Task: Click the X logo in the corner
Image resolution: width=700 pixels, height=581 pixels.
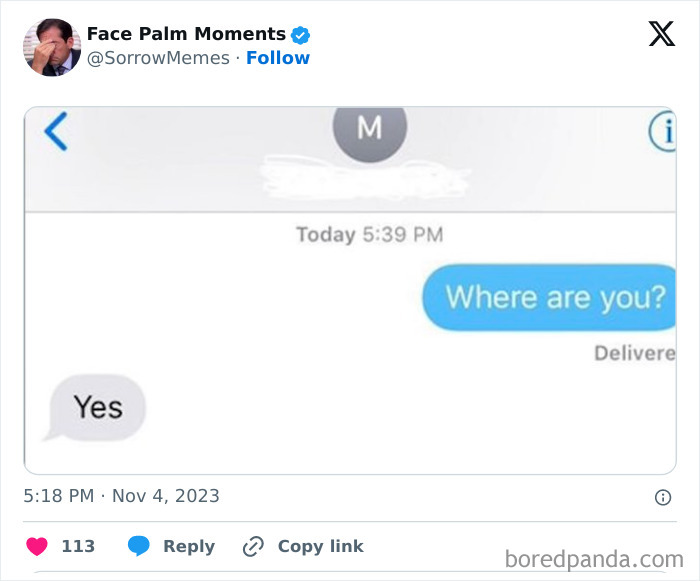Action: click(661, 35)
